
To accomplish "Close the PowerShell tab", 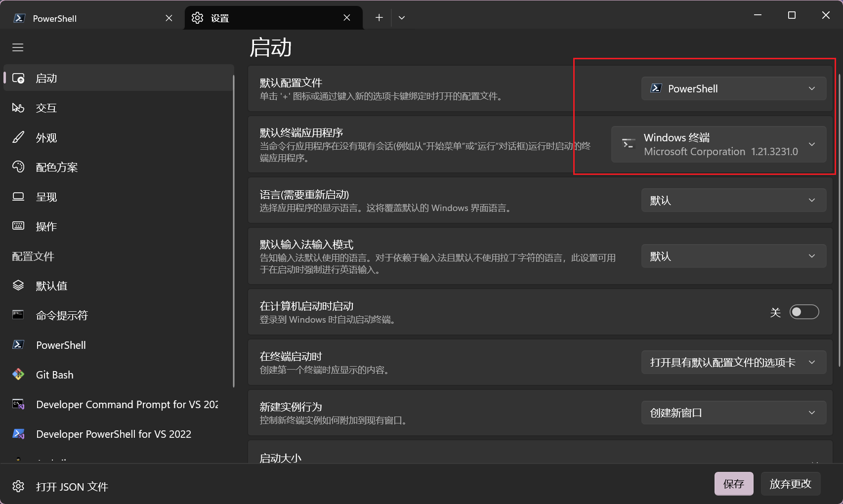I will click(x=169, y=18).
